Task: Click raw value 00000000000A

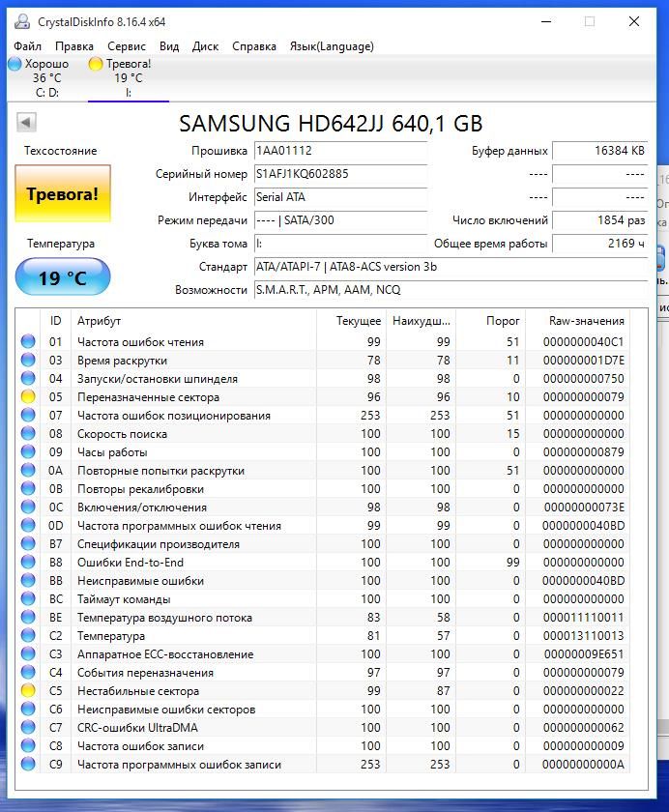Action: point(584,765)
